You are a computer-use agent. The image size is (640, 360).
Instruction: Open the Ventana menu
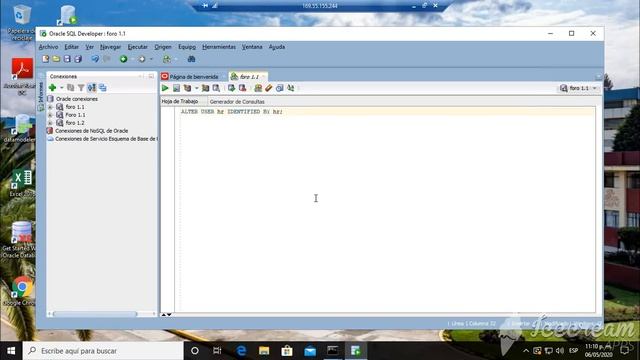click(x=252, y=47)
